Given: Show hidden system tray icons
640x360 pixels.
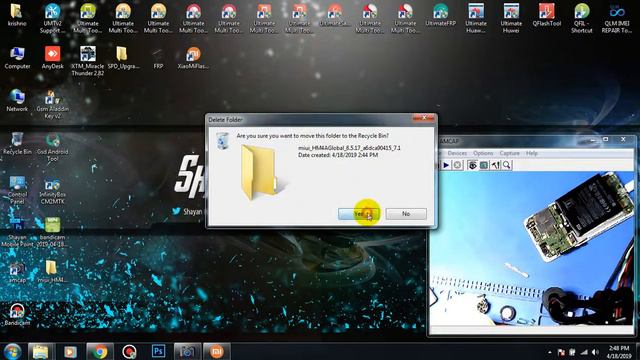Looking at the screenshot, I should [550, 352].
